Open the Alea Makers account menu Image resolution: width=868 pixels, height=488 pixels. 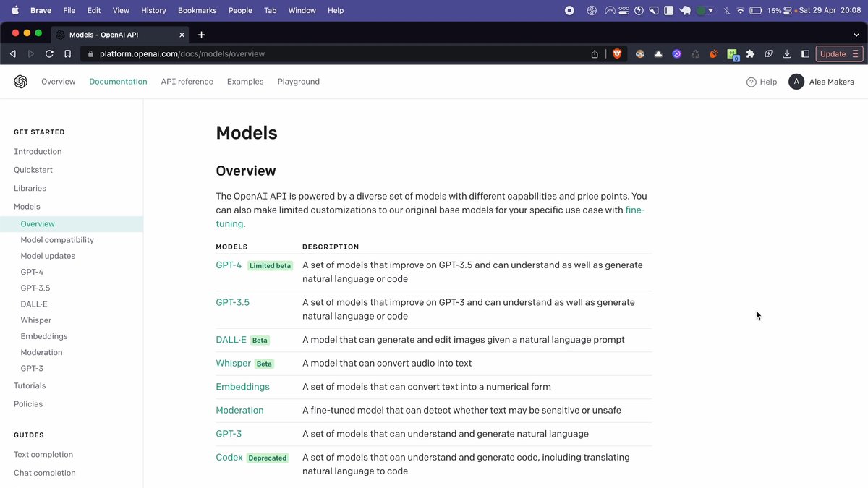pos(821,82)
